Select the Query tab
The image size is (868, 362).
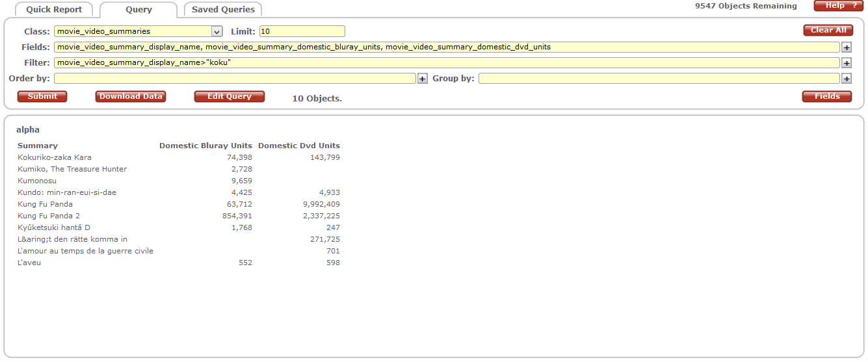tap(138, 10)
